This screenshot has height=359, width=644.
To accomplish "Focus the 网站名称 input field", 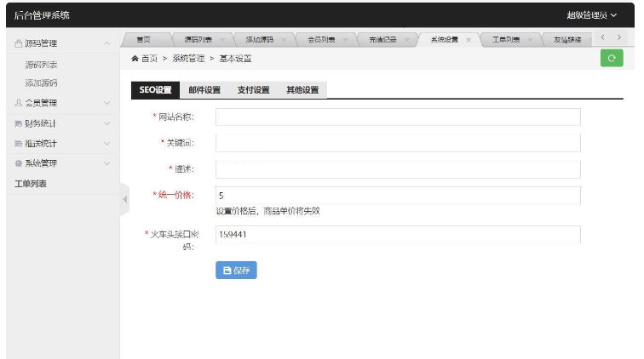I will click(398, 117).
